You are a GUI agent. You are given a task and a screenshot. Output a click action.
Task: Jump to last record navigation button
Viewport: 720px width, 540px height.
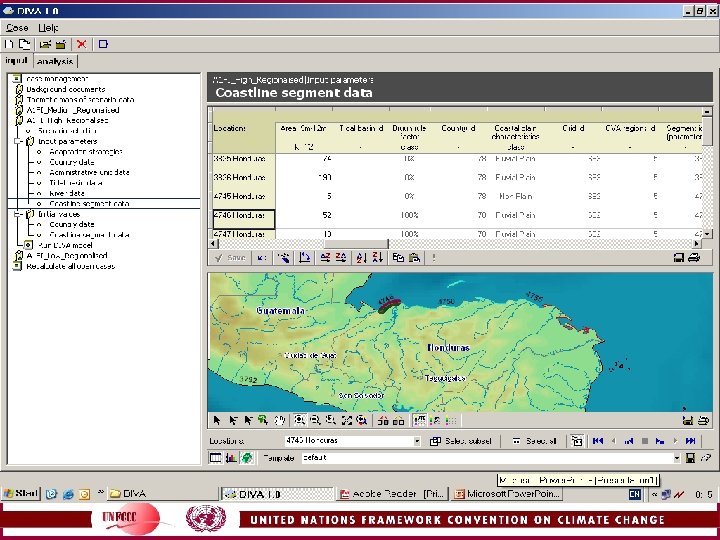(x=690, y=440)
